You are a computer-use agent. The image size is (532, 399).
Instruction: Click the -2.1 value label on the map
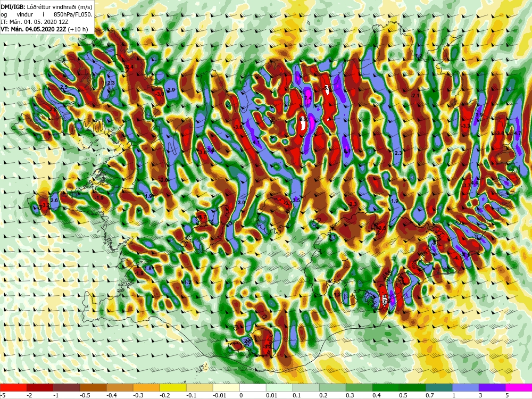click(x=415, y=96)
